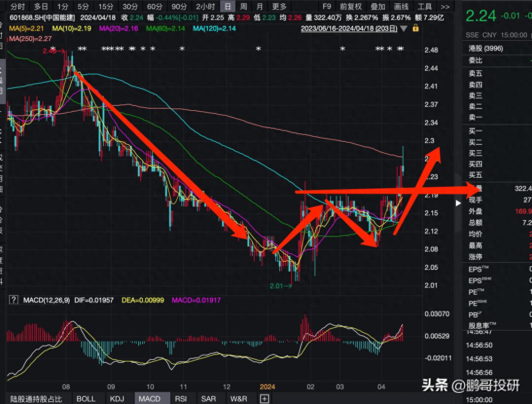Screen dimensions: 532x404
Task: Click the >> more tools icon
Action: 445,7
